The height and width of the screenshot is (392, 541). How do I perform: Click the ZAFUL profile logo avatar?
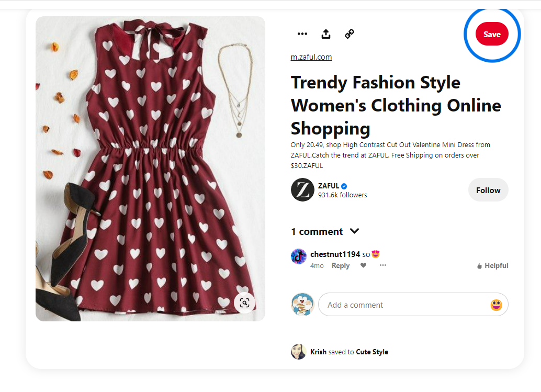tap(302, 190)
